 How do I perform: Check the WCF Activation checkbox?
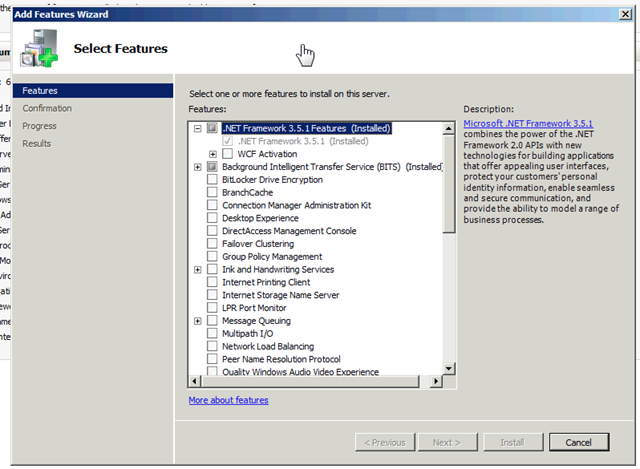[227, 154]
